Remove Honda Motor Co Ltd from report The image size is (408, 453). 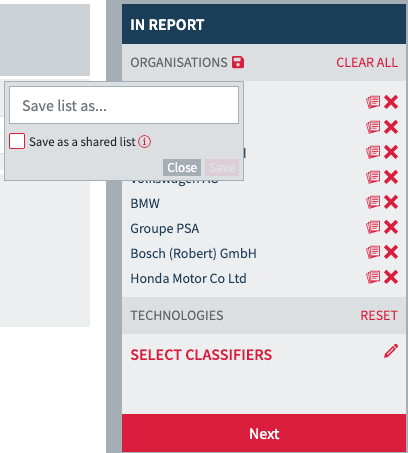(x=391, y=277)
